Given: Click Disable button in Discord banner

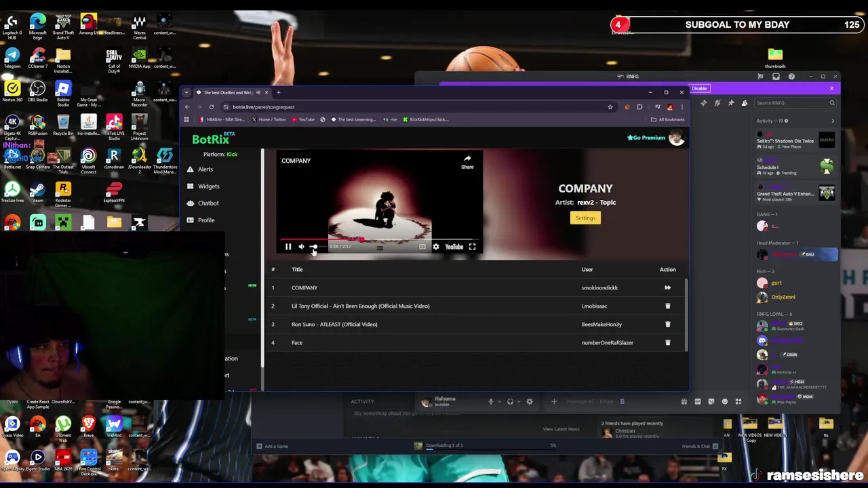Looking at the screenshot, I should pos(699,88).
